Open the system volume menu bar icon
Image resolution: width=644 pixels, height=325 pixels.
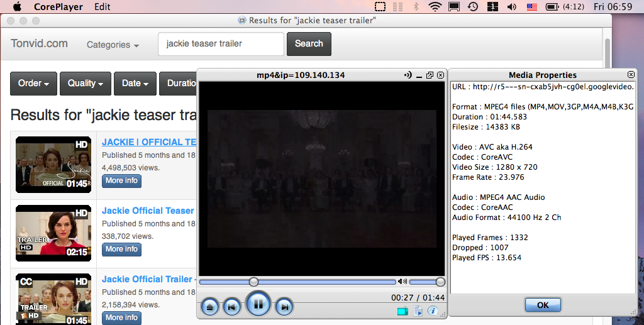(512, 6)
